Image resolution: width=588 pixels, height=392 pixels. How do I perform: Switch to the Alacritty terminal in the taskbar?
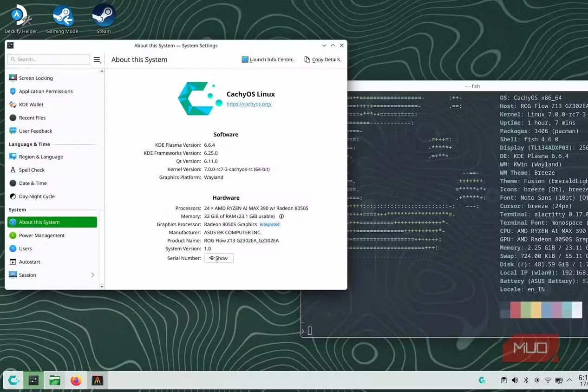(97, 380)
